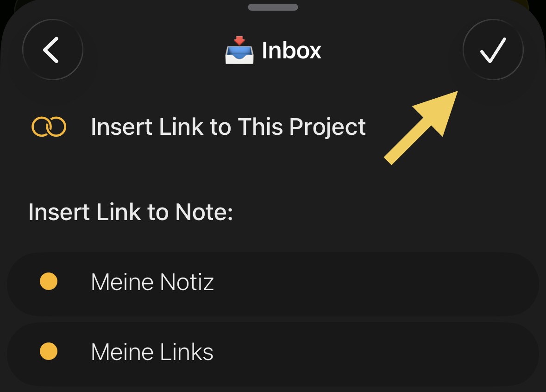Screen dimensions: 546x392
Task: Tap the back chevron button
Action: (52, 50)
